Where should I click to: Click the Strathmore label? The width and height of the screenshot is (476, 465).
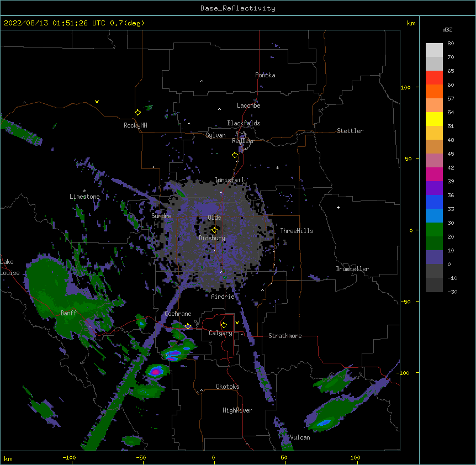285,336
